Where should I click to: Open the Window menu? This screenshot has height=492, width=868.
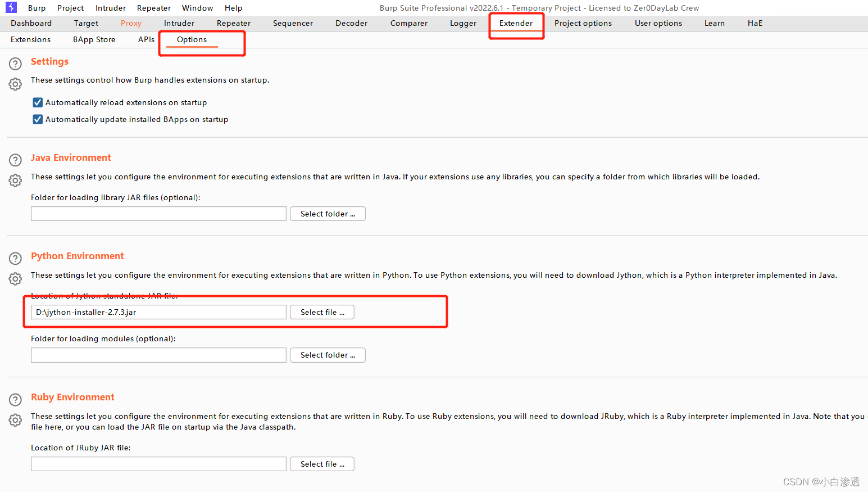click(197, 8)
